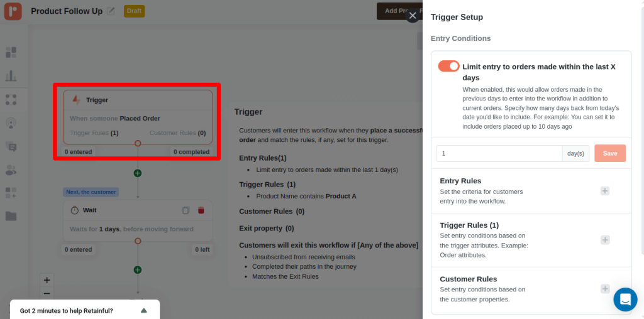Image resolution: width=644 pixels, height=319 pixels.
Task: Open the customers icon in the sidebar
Action: tap(11, 170)
